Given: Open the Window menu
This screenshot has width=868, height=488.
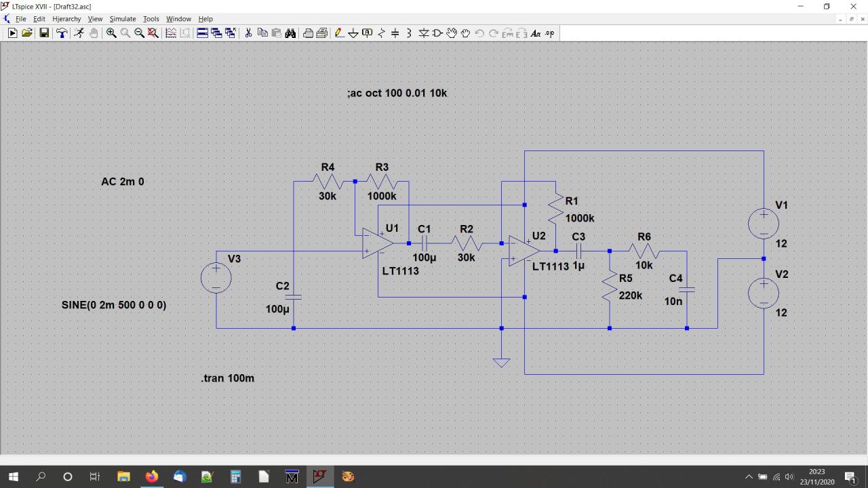Looking at the screenshot, I should (178, 19).
